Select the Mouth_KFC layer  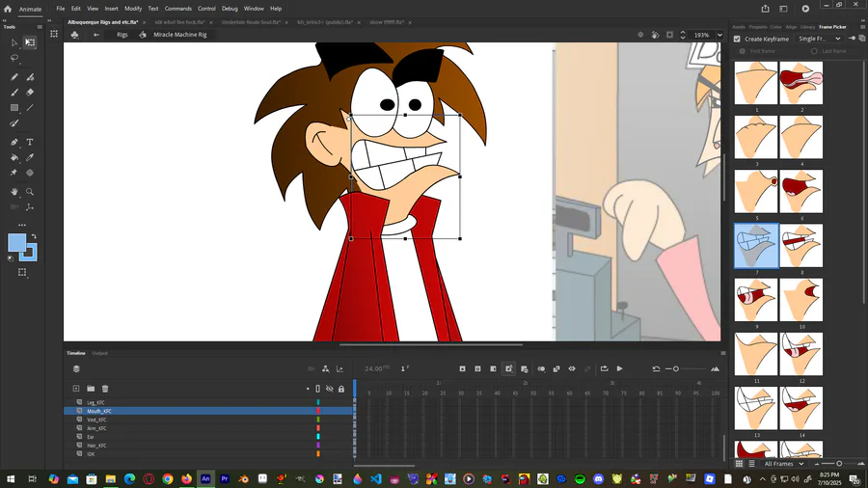pos(208,411)
